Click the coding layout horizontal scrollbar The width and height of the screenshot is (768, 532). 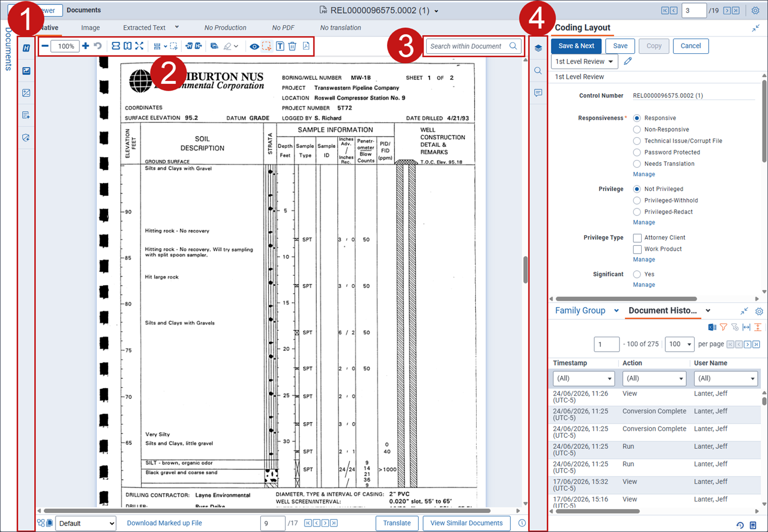626,299
